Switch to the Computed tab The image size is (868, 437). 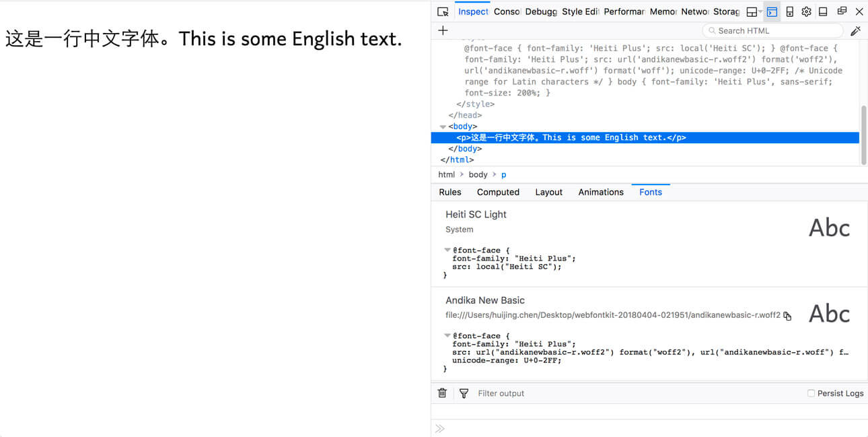[498, 192]
